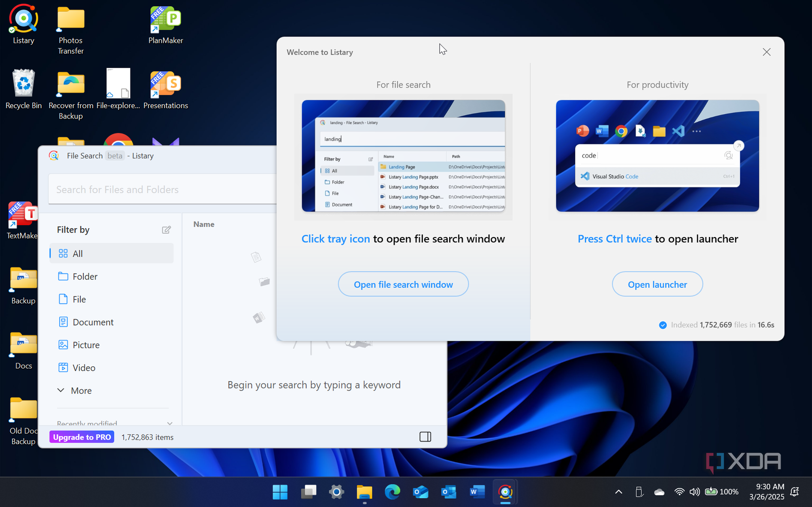Toggle the preview pane icon near Upgrade to PRO
The image size is (812, 507).
coord(425,437)
